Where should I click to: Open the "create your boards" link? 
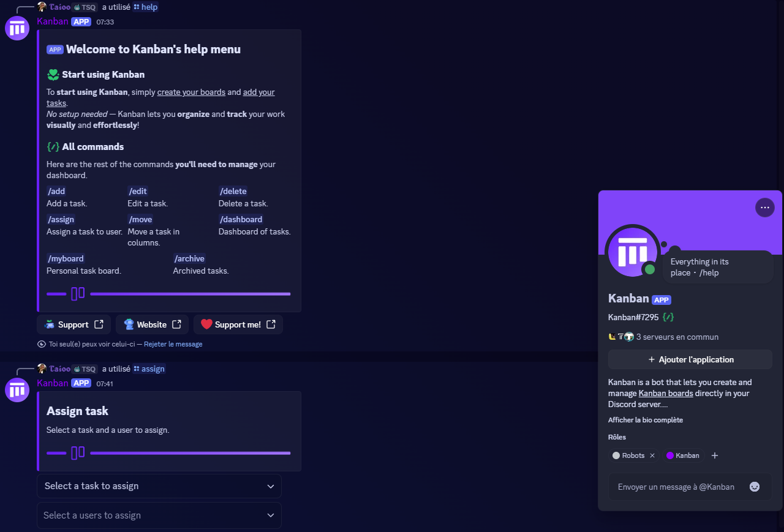point(190,92)
